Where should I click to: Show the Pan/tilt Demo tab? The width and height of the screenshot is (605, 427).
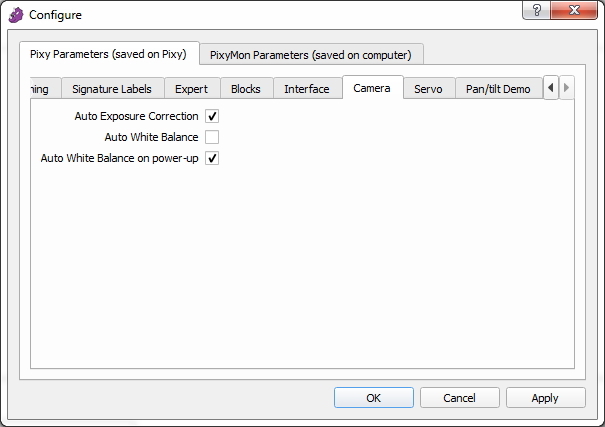[498, 89]
